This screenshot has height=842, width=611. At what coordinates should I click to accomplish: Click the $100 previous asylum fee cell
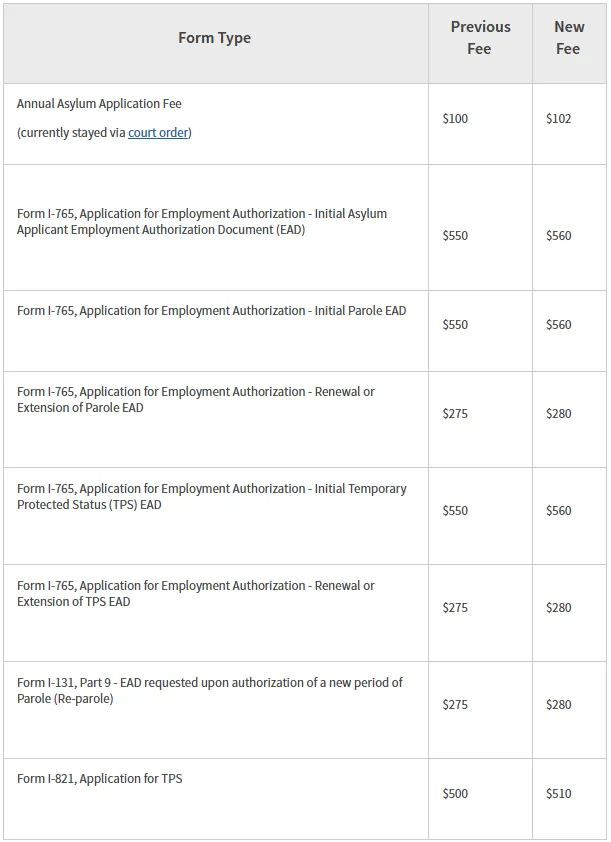tap(455, 119)
